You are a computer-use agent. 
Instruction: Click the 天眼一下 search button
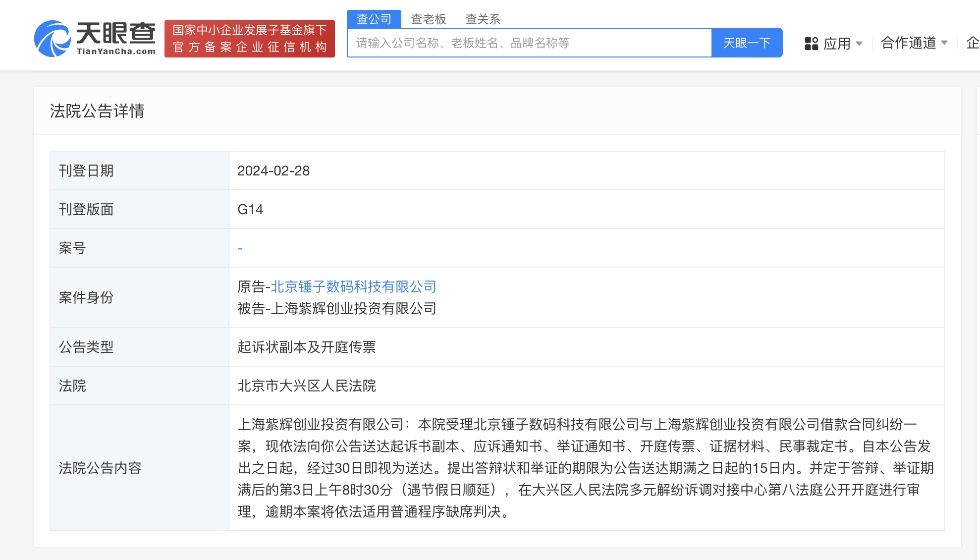(x=747, y=43)
